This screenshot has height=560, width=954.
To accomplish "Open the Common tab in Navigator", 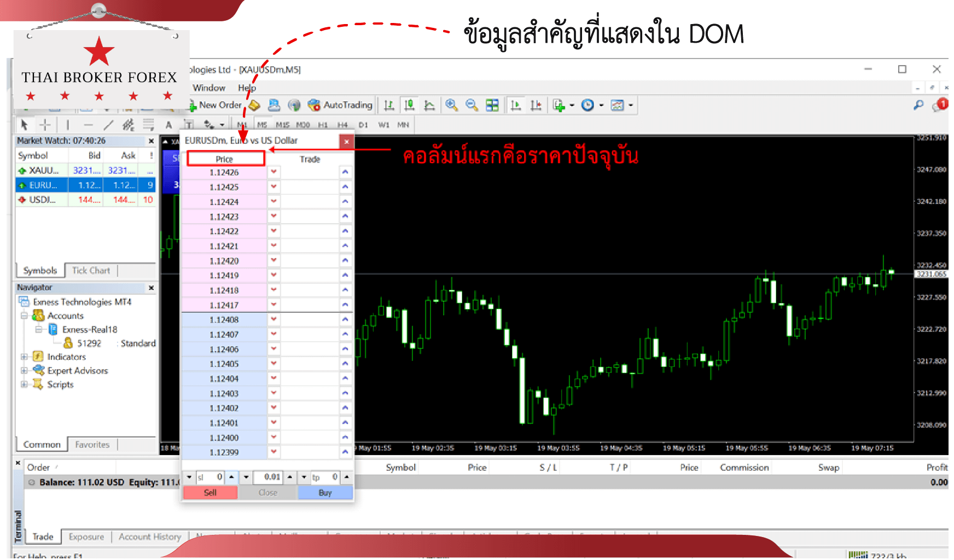I will [x=42, y=445].
